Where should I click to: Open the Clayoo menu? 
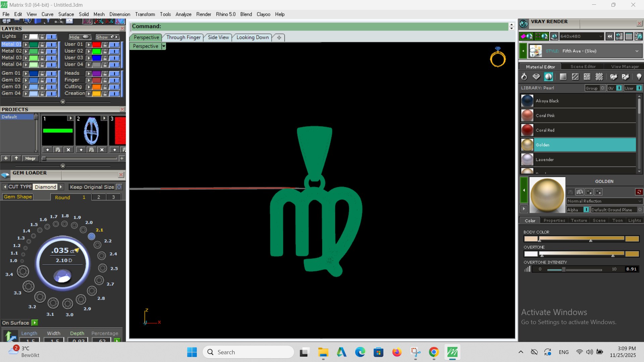263,14
